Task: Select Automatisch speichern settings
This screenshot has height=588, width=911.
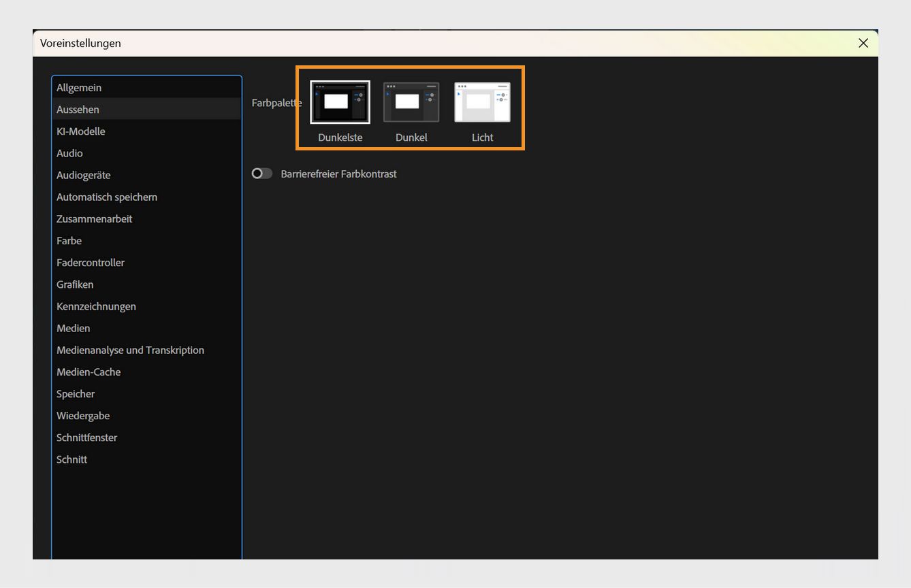Action: [146, 197]
